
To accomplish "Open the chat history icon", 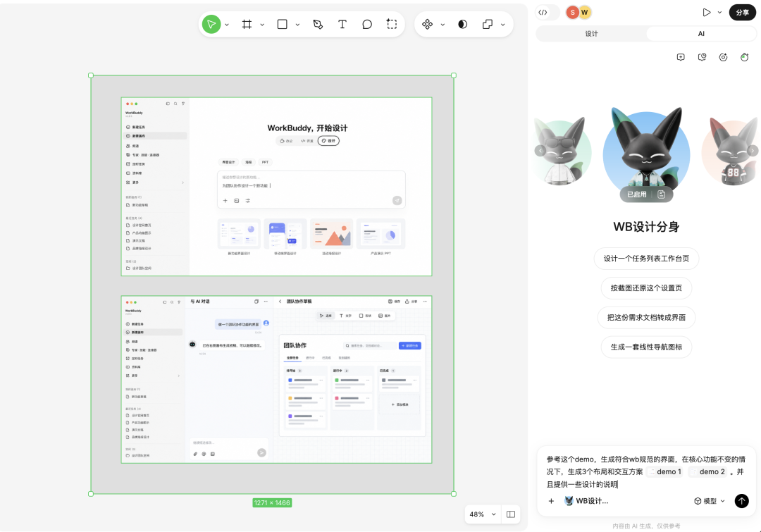I will [702, 57].
